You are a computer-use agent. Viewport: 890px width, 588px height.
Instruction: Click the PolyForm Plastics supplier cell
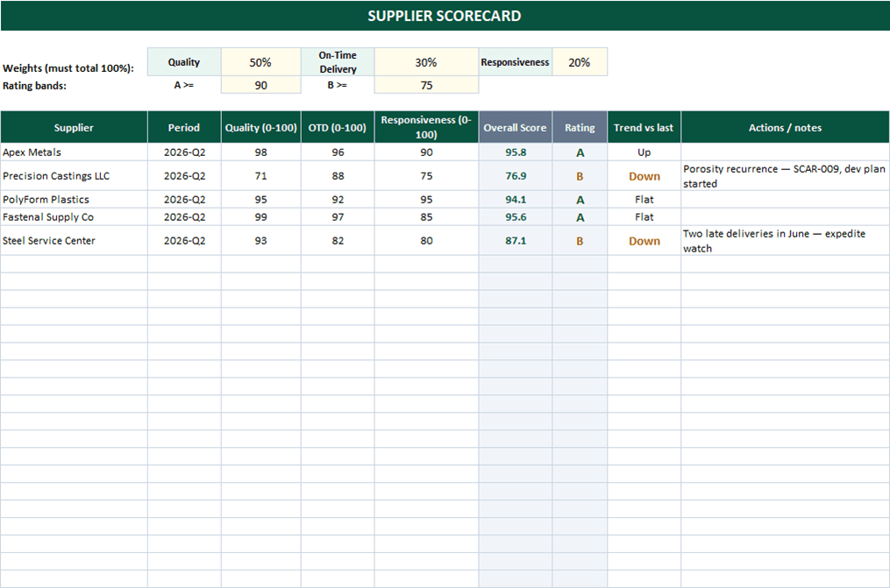click(x=74, y=199)
